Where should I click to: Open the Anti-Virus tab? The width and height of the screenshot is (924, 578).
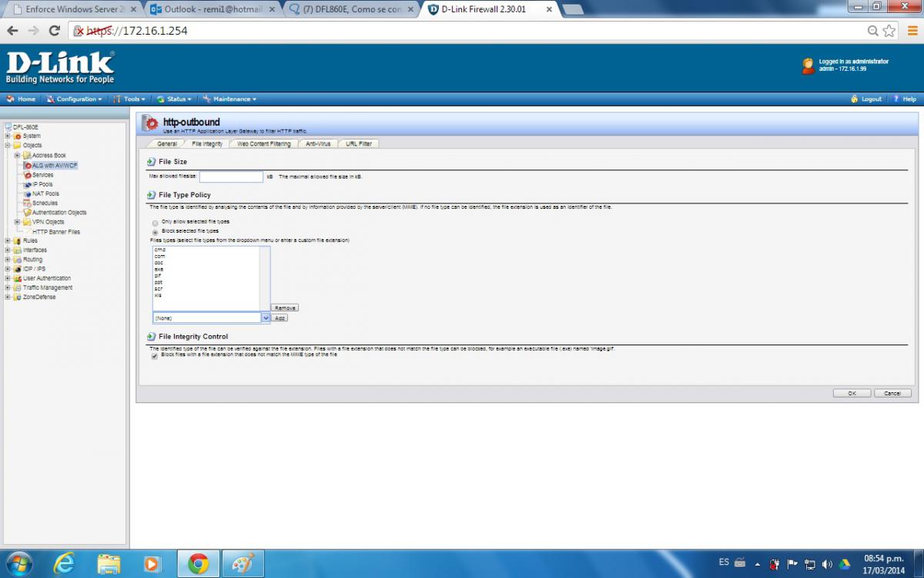pyautogui.click(x=318, y=144)
